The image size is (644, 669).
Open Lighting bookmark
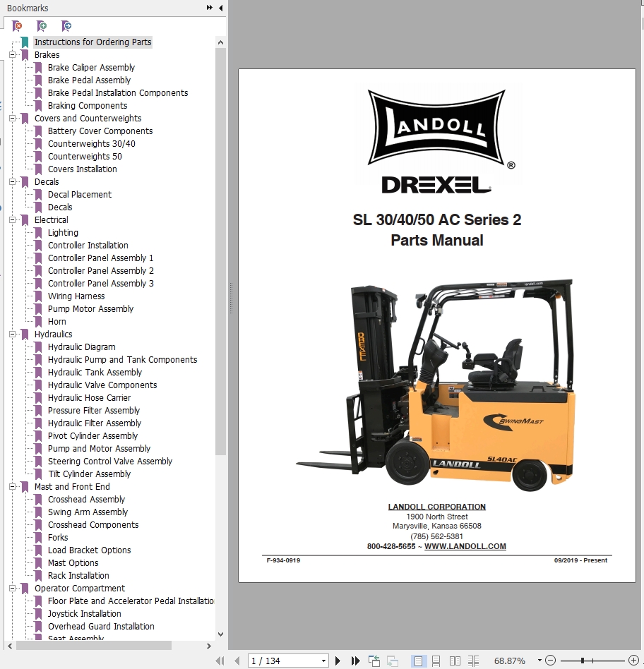64,233
